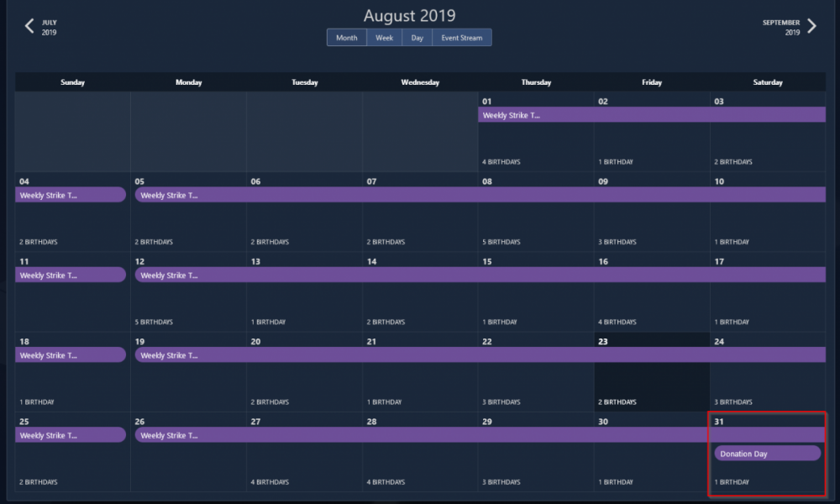Switch to Week view tab
This screenshot has width=840, height=504.
[384, 38]
